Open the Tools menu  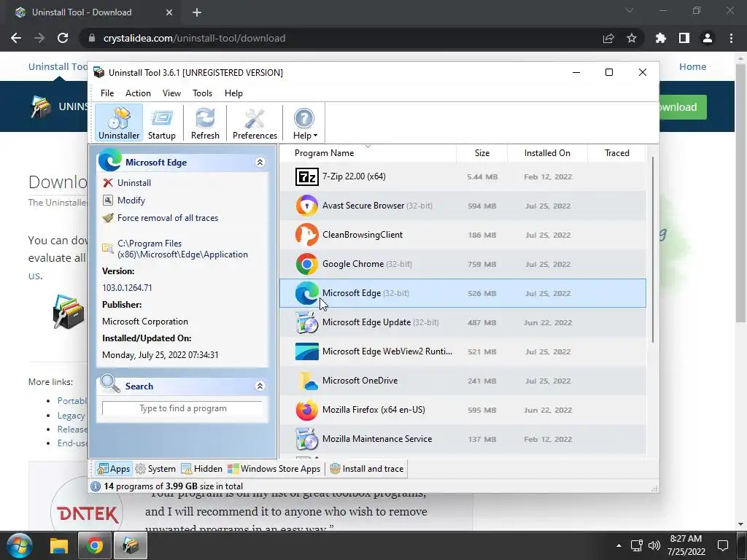pos(203,93)
